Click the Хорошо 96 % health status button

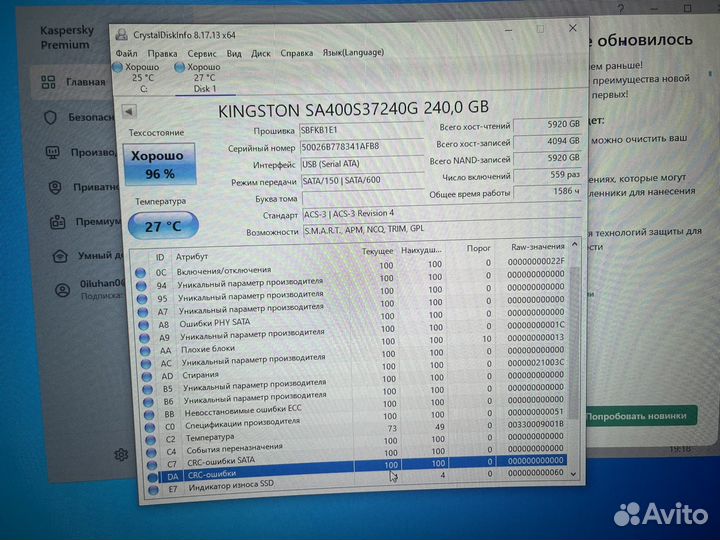159,164
